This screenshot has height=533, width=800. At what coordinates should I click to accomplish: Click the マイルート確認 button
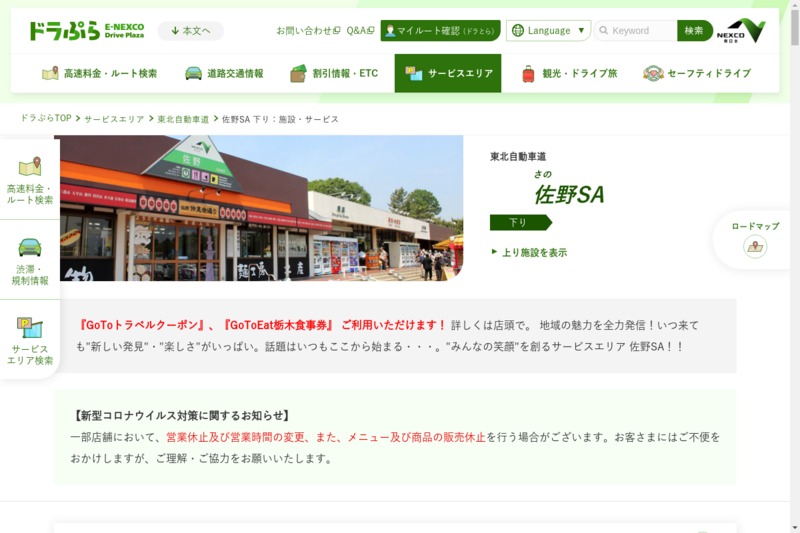[x=440, y=31]
